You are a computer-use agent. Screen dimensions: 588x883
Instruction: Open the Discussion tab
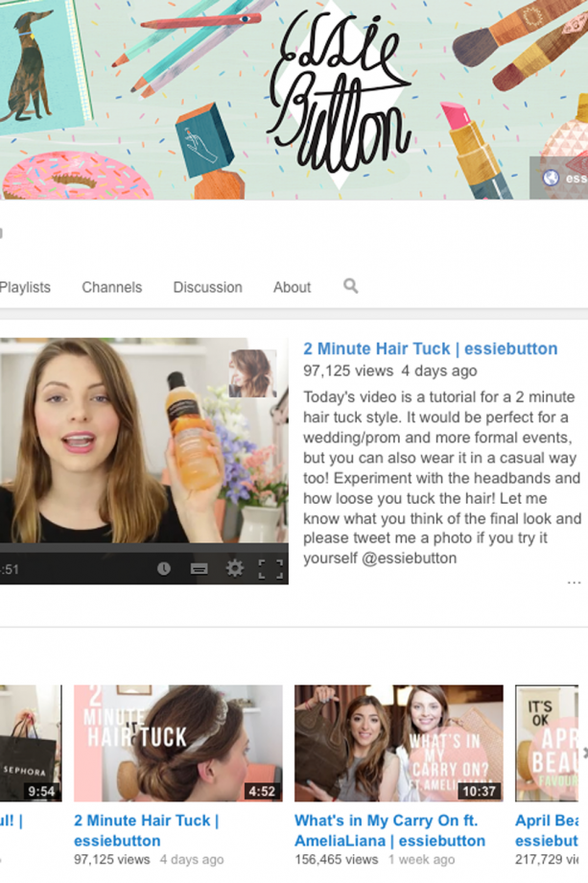(x=207, y=287)
